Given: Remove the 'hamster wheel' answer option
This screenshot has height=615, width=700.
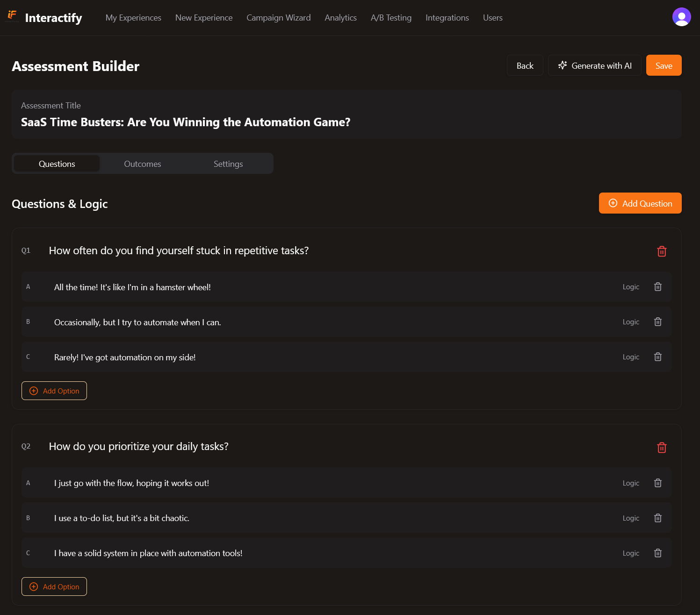Looking at the screenshot, I should click(657, 286).
